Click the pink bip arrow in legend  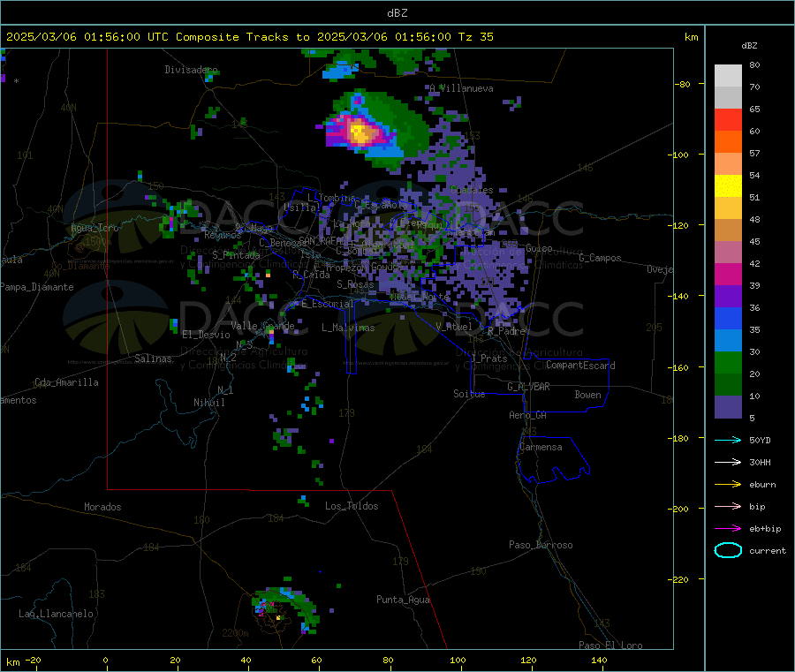728,506
